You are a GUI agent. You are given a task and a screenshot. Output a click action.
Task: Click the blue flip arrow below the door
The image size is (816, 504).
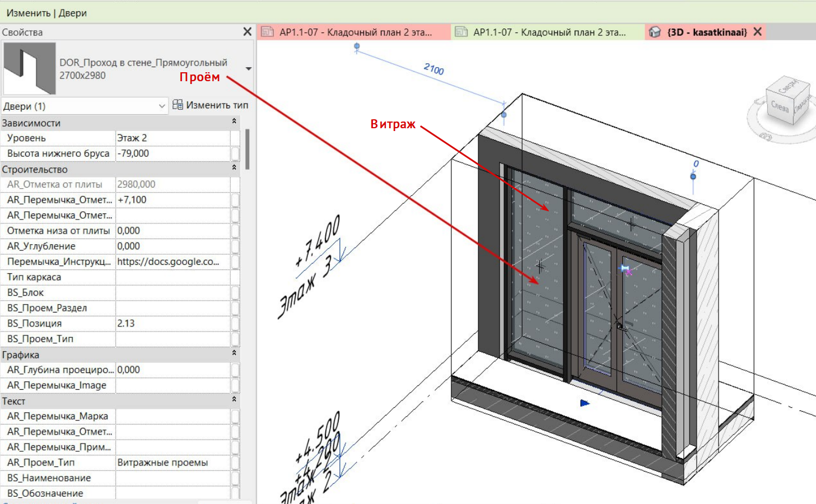coord(585,403)
